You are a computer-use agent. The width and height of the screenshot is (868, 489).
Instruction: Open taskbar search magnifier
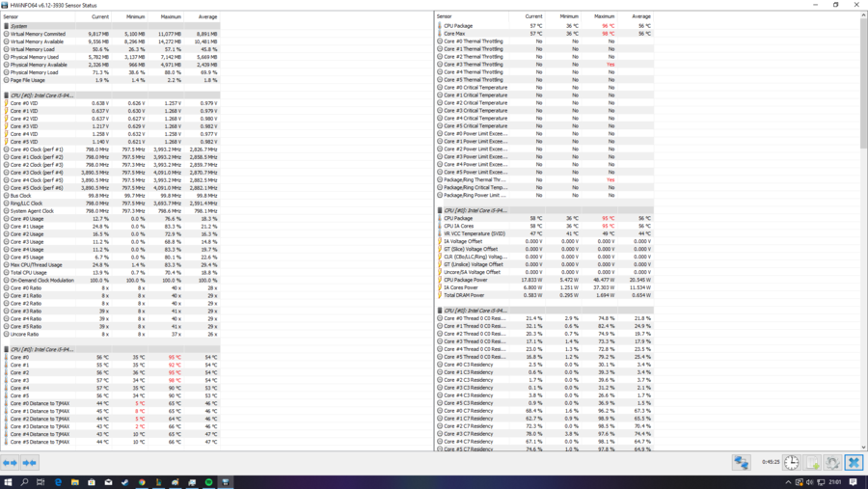click(24, 482)
